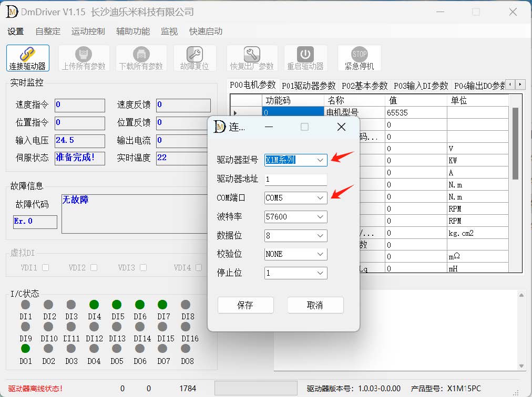The image size is (532, 397).
Task: Switch to P01驱动器参数 tab
Action: pos(309,86)
